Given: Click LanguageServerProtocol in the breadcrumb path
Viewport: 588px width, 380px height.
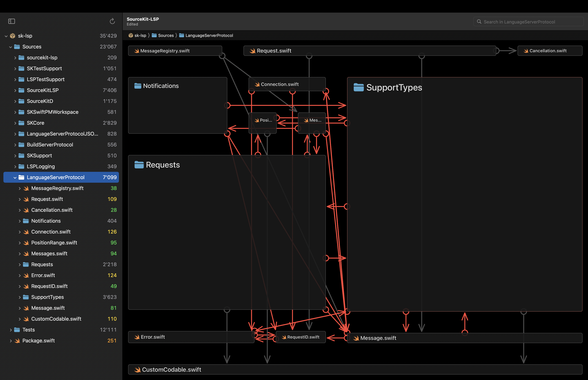Looking at the screenshot, I should point(209,36).
